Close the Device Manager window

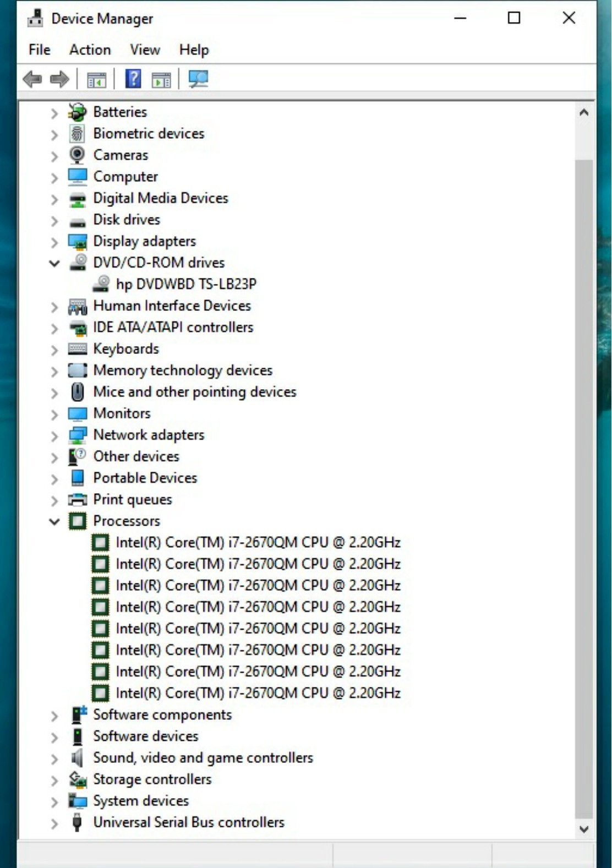coord(569,18)
